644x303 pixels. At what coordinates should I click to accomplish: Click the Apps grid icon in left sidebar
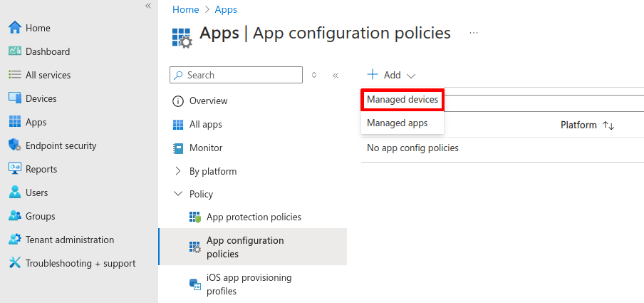tap(15, 122)
